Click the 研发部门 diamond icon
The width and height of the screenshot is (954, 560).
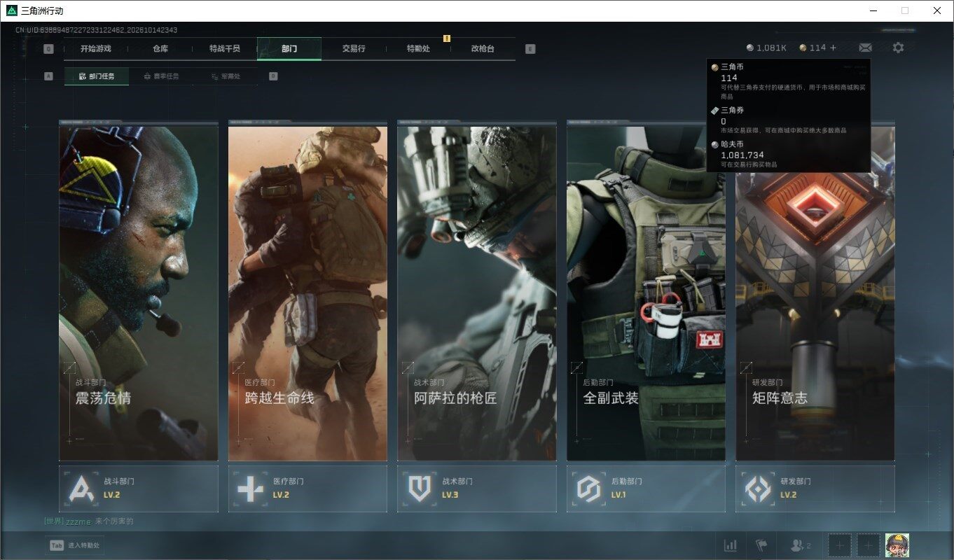point(758,488)
